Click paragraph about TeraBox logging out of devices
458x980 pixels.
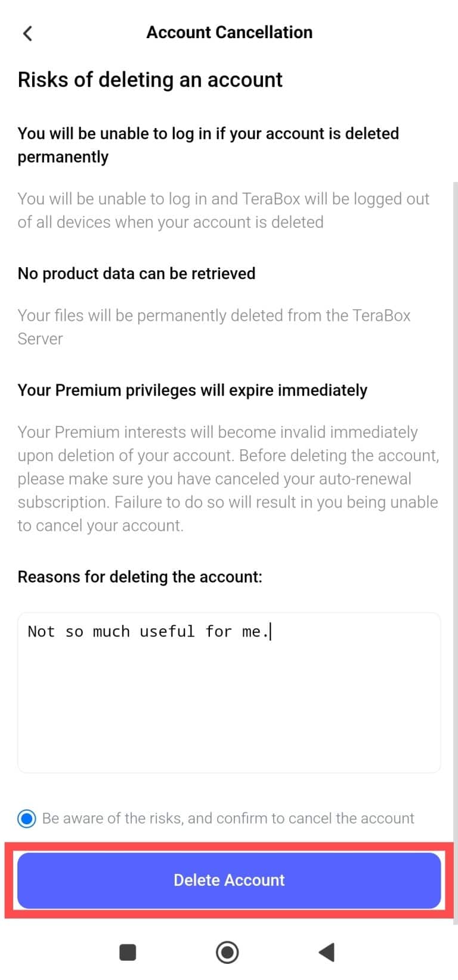pos(224,211)
